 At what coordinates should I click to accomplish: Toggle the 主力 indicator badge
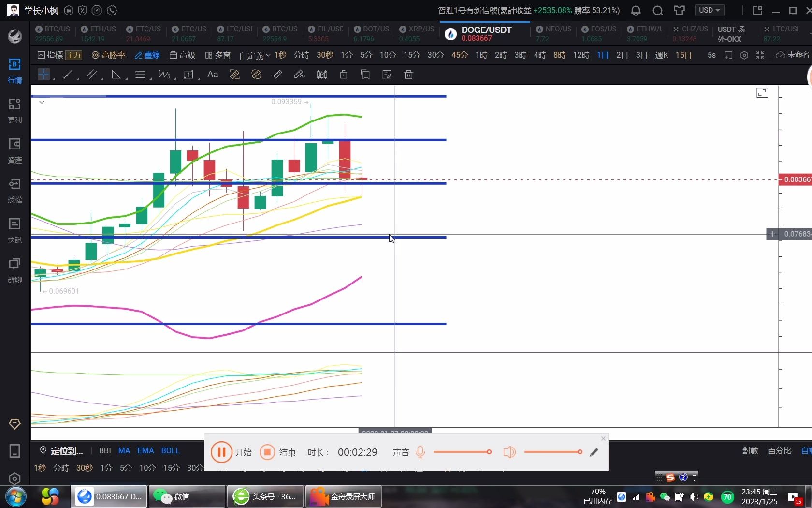pos(74,55)
